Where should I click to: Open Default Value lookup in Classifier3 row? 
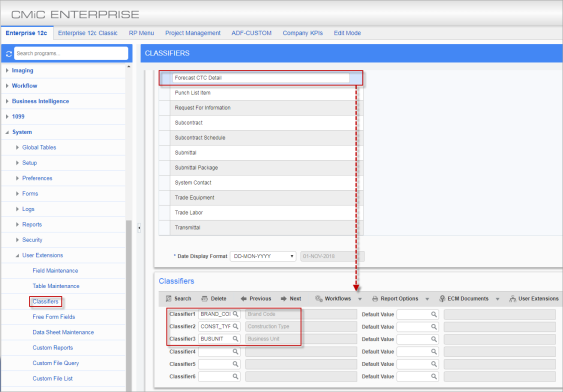coord(434,339)
